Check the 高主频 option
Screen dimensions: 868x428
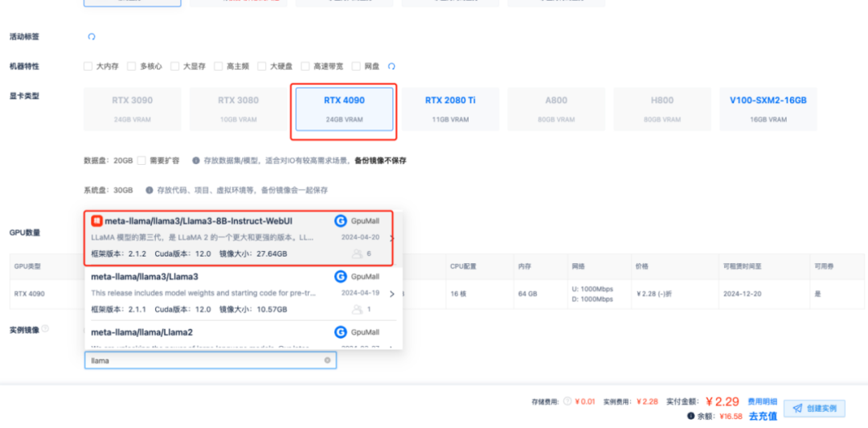pyautogui.click(x=218, y=66)
